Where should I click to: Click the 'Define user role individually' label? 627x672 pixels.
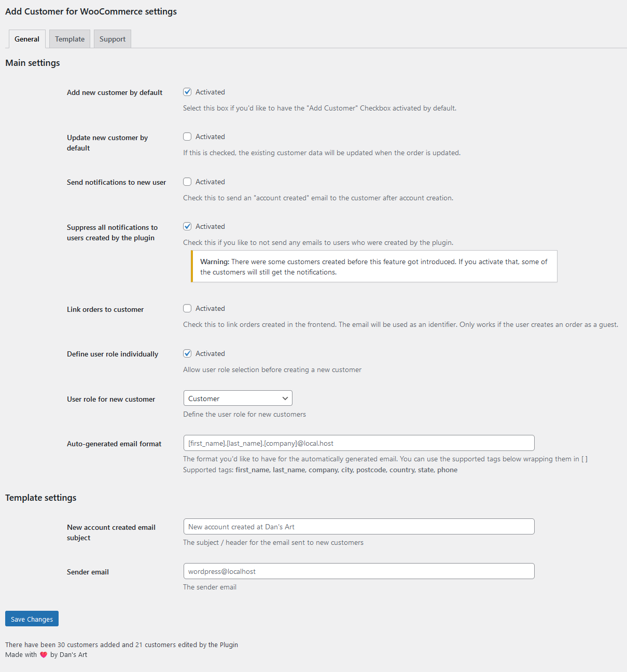[x=113, y=354]
